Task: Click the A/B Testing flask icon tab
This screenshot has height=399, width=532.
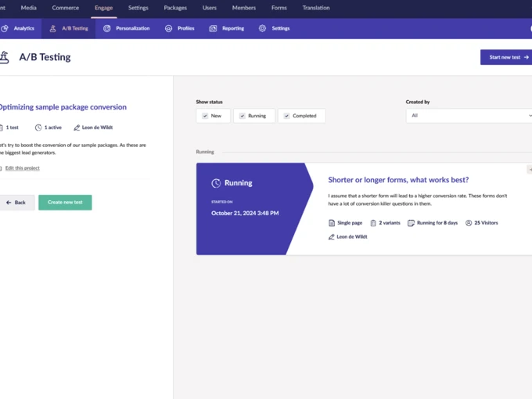Action: pos(53,28)
